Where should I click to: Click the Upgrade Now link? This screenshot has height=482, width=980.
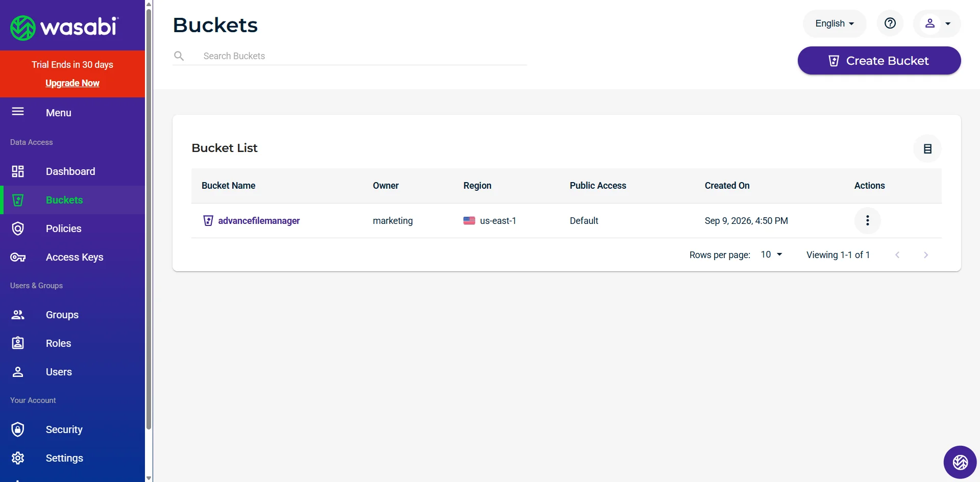pos(72,83)
